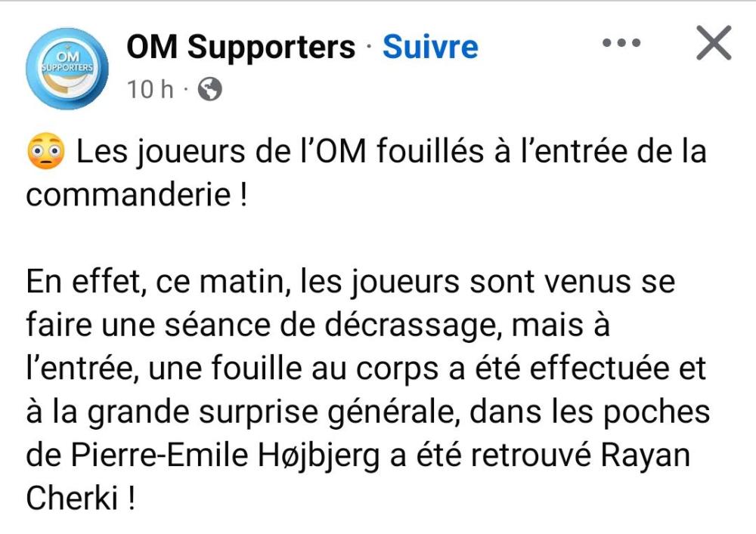756x534 pixels.
Task: Click the globe public-visibility icon
Action: (210, 89)
